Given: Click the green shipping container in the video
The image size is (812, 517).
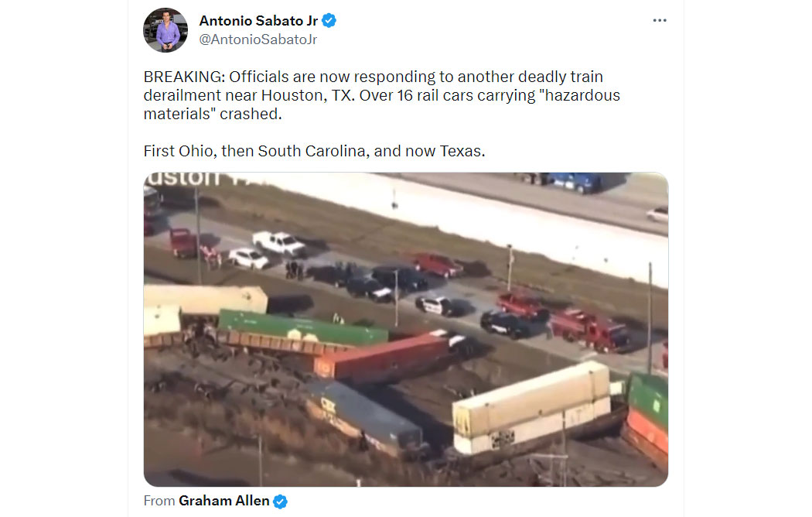Looking at the screenshot, I should (x=303, y=327).
